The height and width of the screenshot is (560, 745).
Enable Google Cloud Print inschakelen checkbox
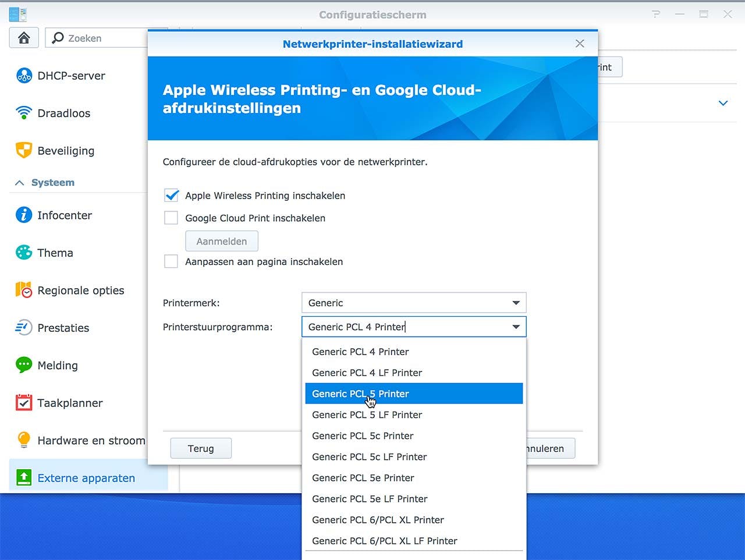click(171, 218)
